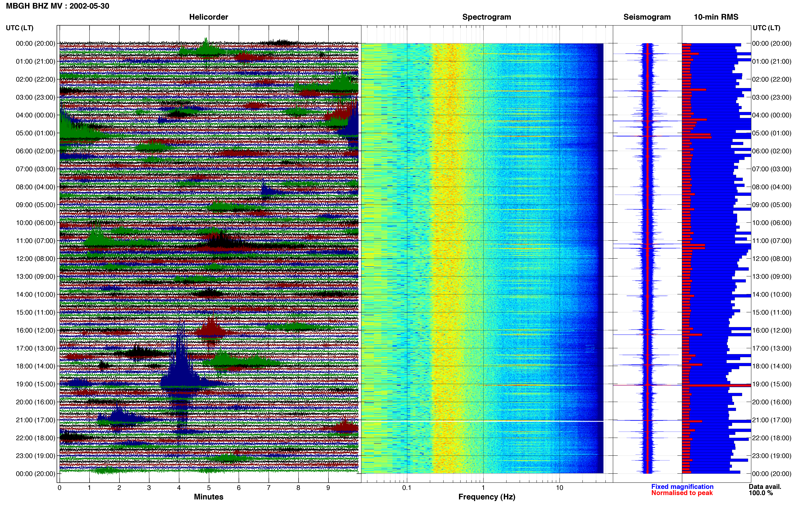Click the 'Frequency (Hz)' axis title
Screen dimensions: 812x508
click(x=487, y=497)
